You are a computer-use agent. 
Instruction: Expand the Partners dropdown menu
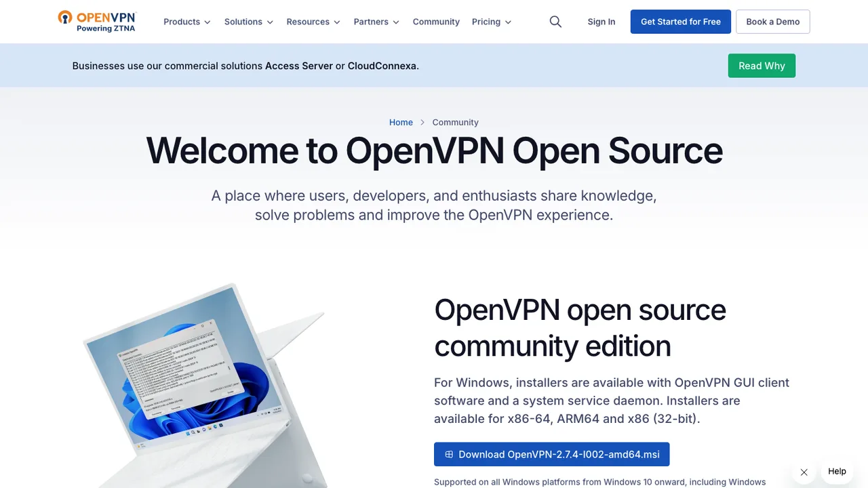point(376,22)
